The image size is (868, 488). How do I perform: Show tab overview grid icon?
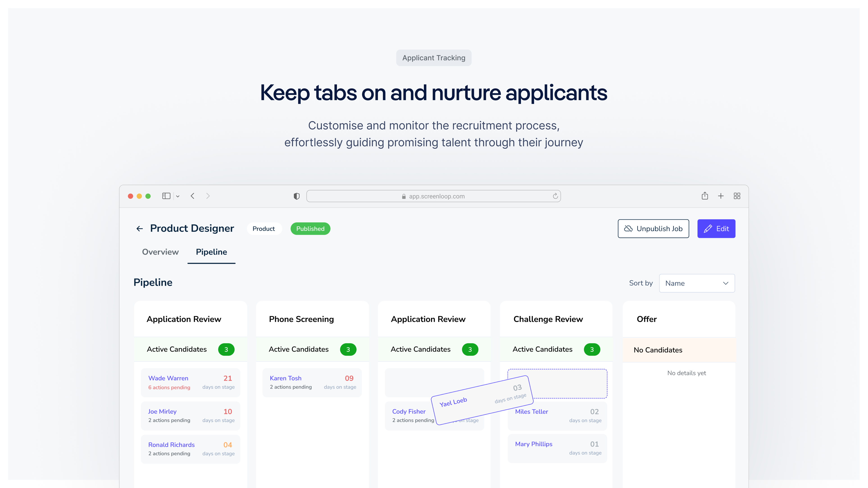coord(737,196)
